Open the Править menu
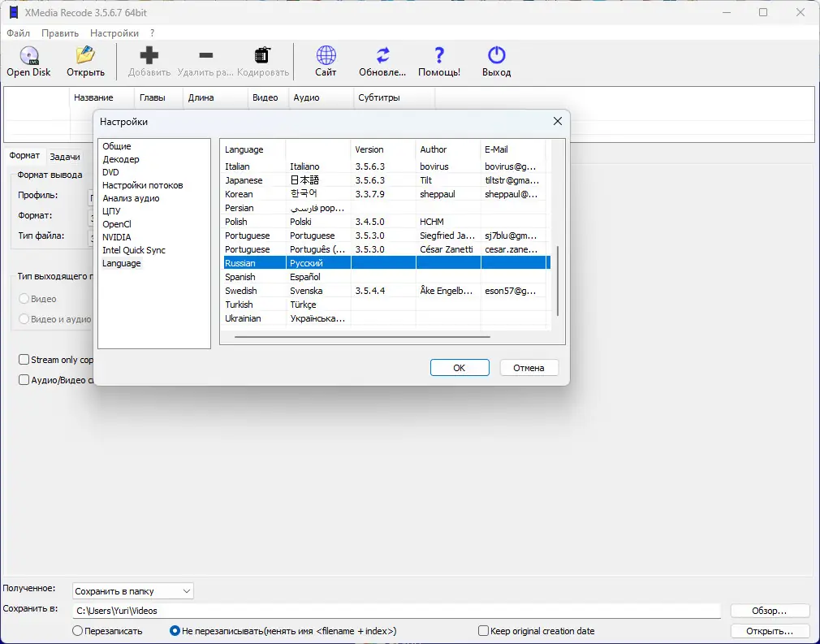Image resolution: width=820 pixels, height=644 pixels. coord(60,33)
